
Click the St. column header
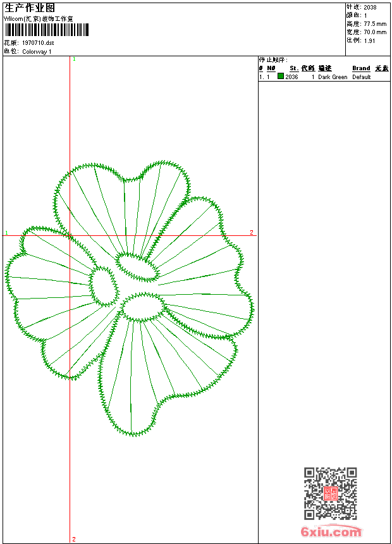pos(294,68)
